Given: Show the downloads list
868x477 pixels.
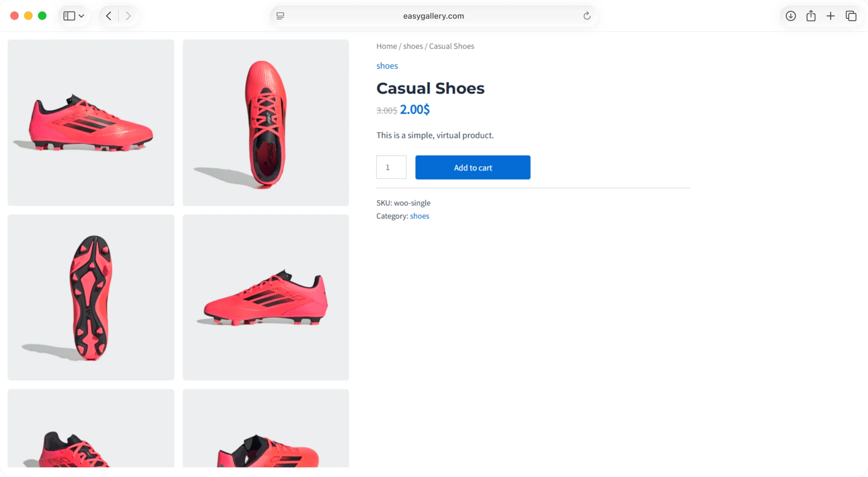Looking at the screenshot, I should pyautogui.click(x=791, y=16).
